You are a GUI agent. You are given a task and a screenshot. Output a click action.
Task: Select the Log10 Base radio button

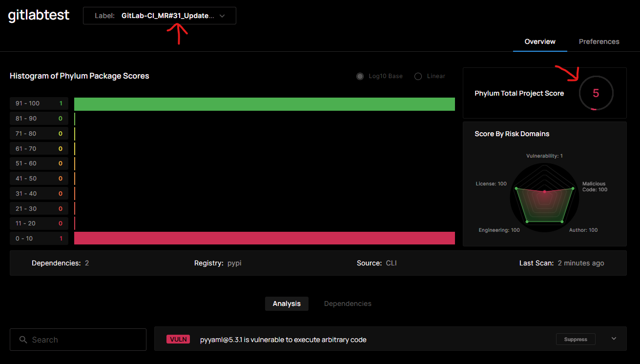[360, 76]
